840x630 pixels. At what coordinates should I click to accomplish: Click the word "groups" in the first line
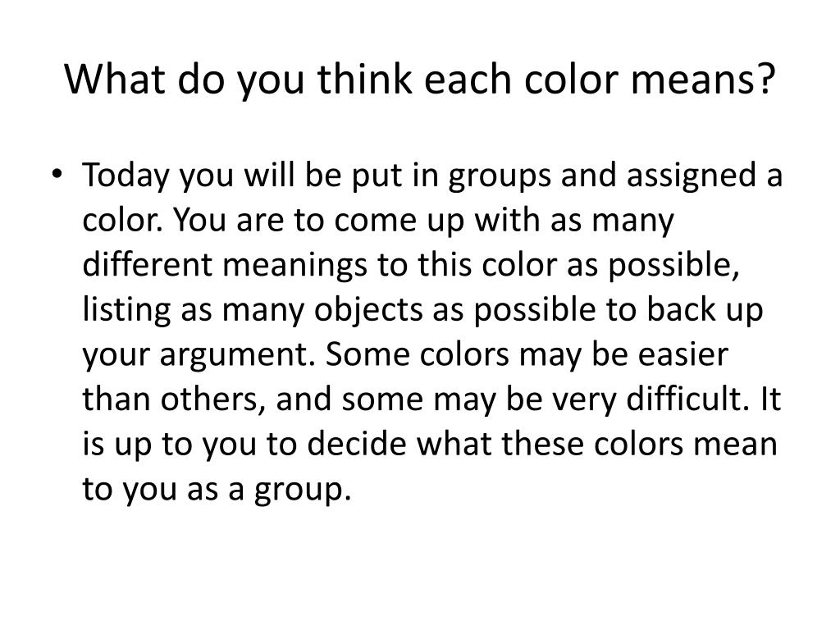click(500, 177)
